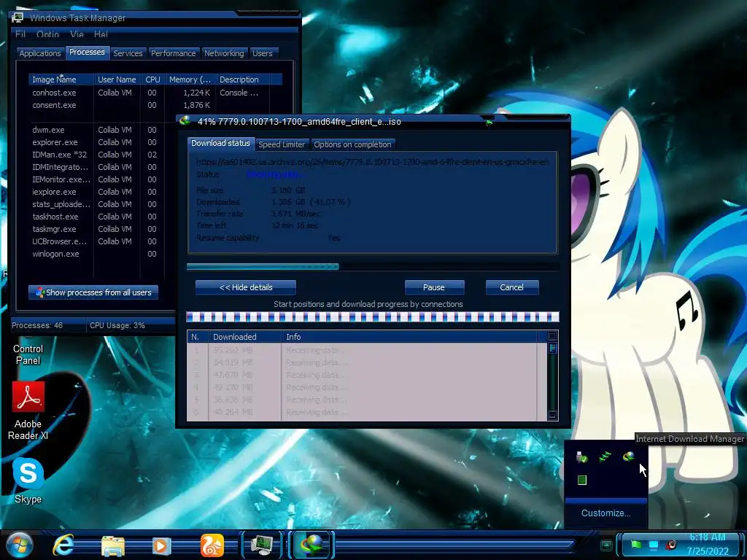747x560 pixels.
Task: Click Customize... in the tray overflow popup
Action: (605, 513)
